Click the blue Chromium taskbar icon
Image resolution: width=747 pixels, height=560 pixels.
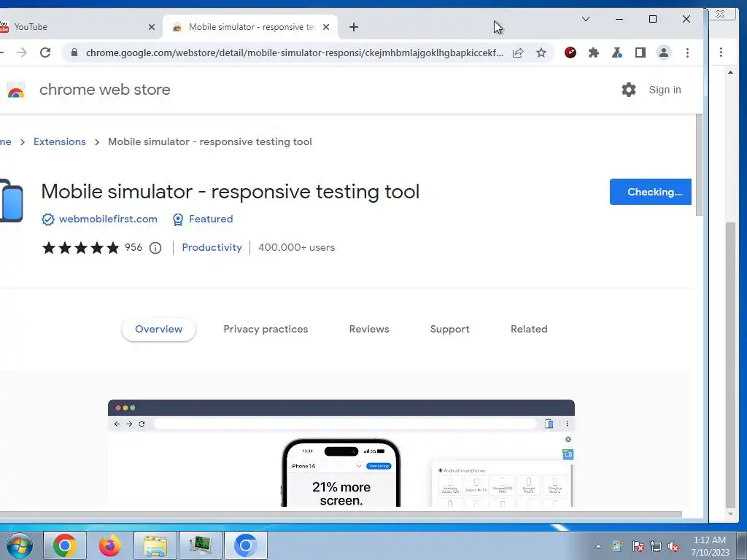point(245,545)
